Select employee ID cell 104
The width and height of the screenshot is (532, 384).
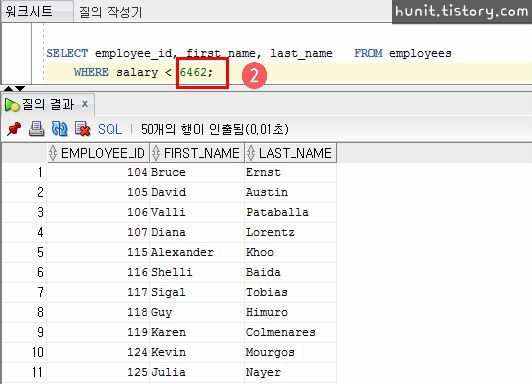point(98,172)
